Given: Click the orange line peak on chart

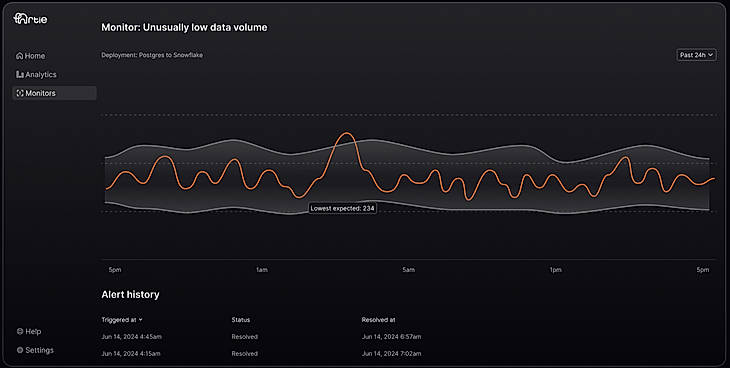Looking at the screenshot, I should point(346,134).
